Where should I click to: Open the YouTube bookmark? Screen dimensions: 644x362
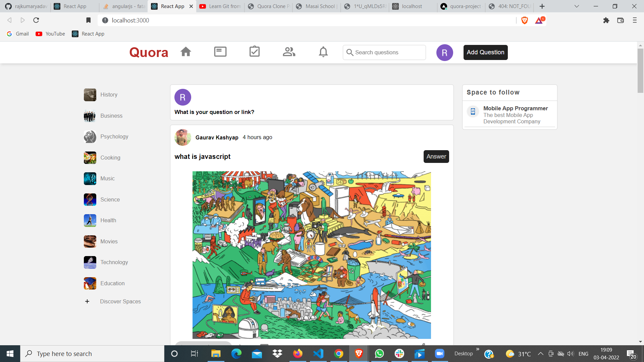click(x=51, y=34)
